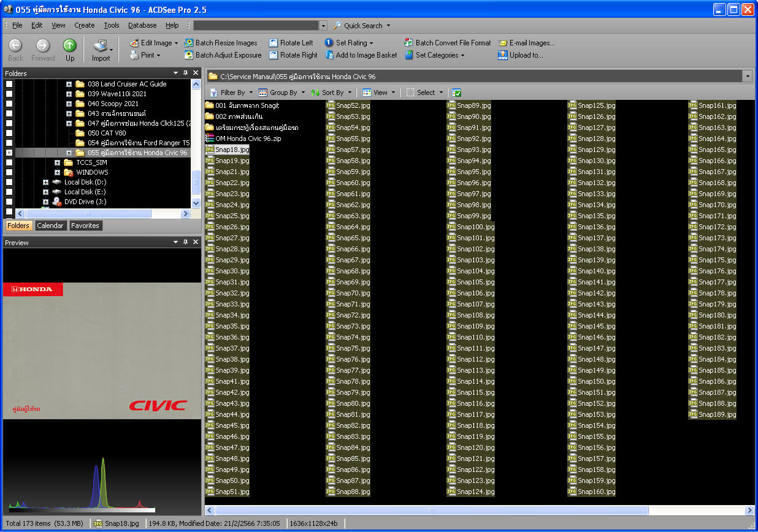
Task: Open the Quick Search field dropdown arrow
Action: 323,26
